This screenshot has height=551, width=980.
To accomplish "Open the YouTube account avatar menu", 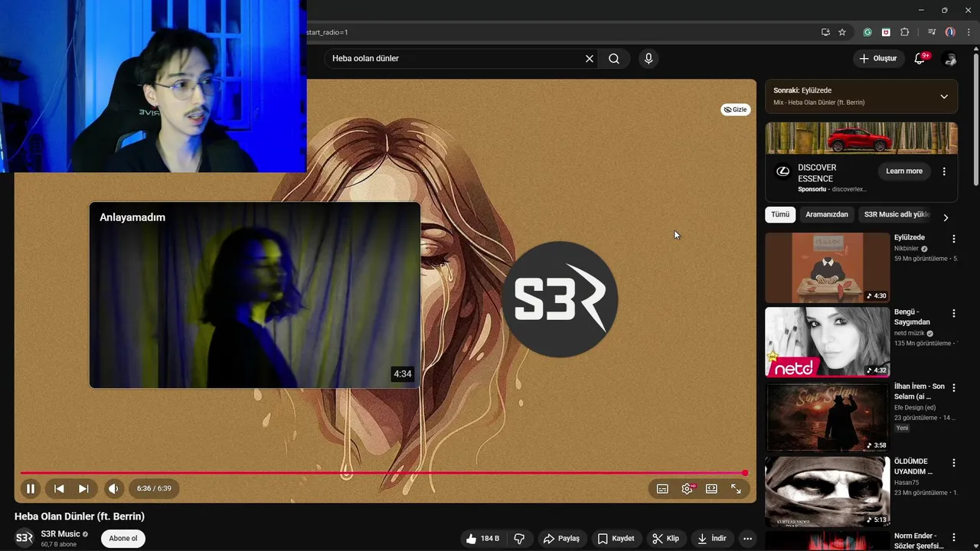I will pos(950,59).
